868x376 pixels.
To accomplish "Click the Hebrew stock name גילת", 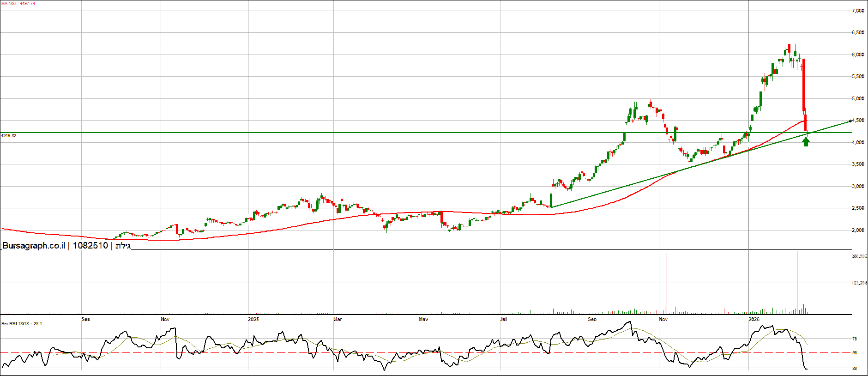I will [123, 245].
